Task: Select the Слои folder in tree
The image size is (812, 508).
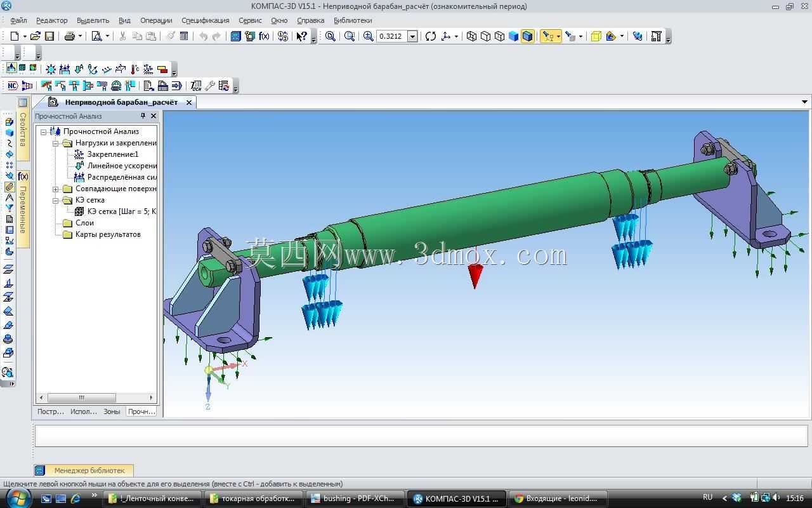Action: [x=84, y=223]
